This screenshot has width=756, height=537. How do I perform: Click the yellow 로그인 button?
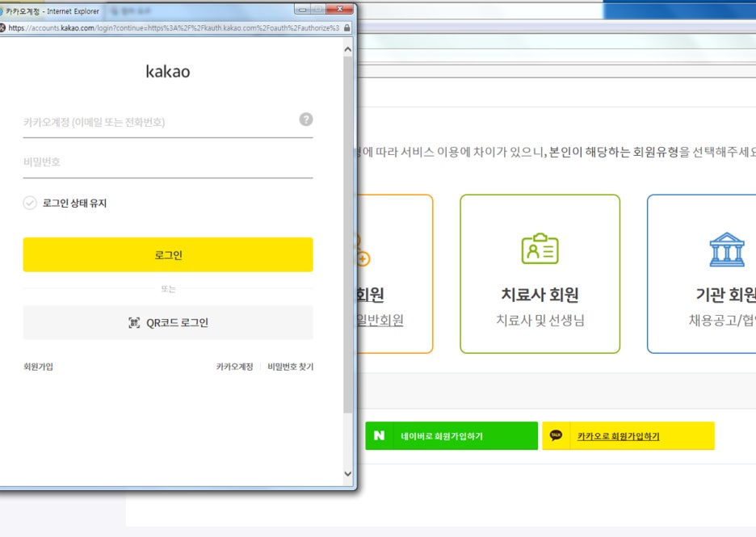pyautogui.click(x=168, y=255)
